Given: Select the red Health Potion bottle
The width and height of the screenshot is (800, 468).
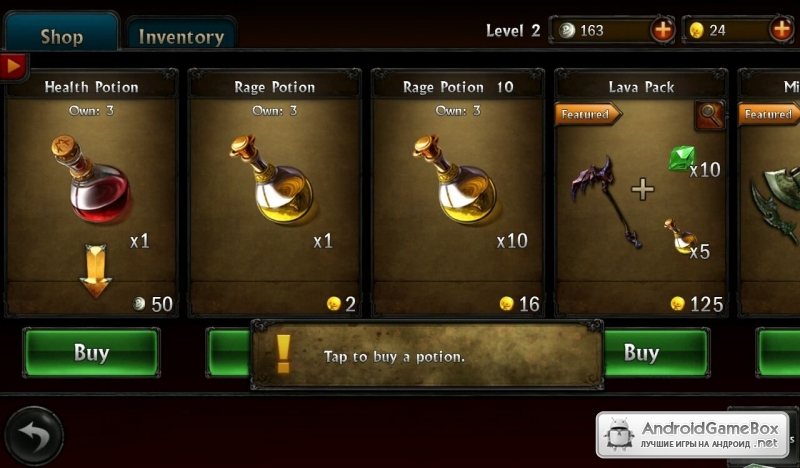Looking at the screenshot, I should pos(92,179).
